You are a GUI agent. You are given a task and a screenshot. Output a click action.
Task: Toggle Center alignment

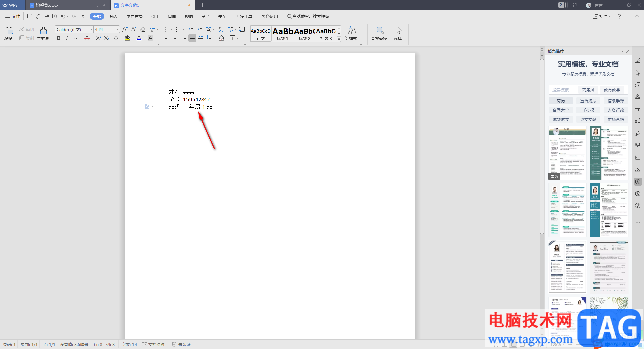tap(175, 38)
